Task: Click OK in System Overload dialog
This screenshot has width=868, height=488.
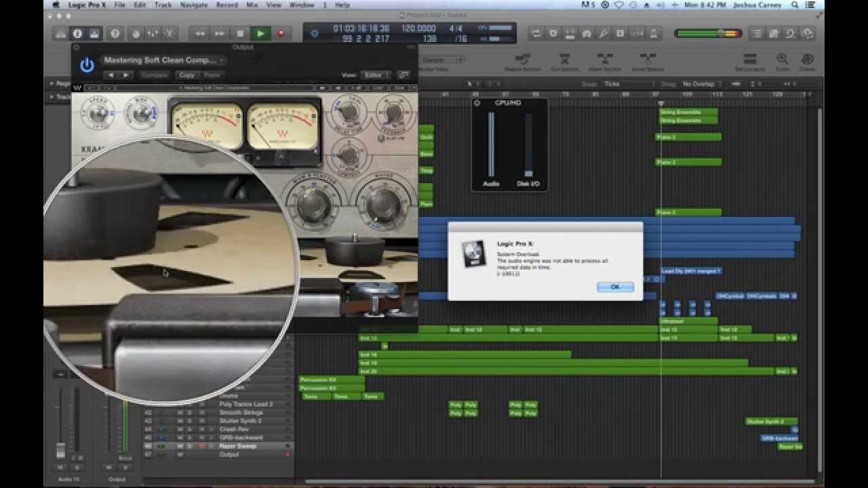Action: (x=615, y=287)
